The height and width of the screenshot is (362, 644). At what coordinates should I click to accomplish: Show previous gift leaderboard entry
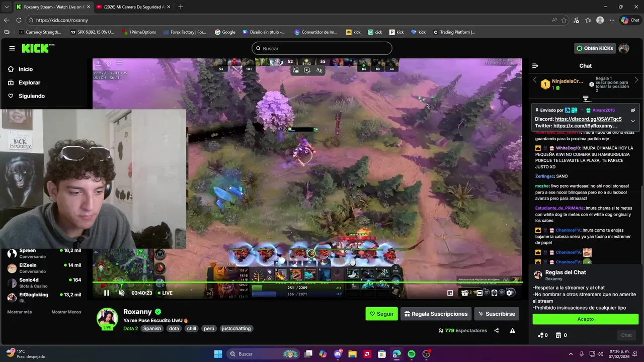pyautogui.click(x=534, y=80)
